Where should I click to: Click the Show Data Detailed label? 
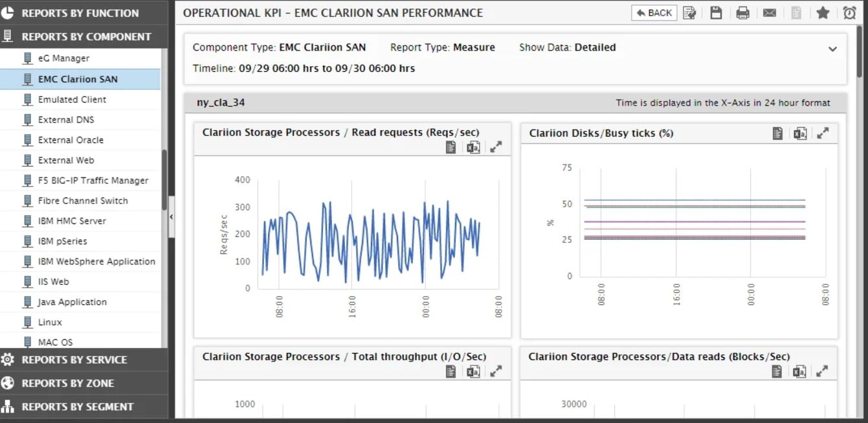(568, 47)
